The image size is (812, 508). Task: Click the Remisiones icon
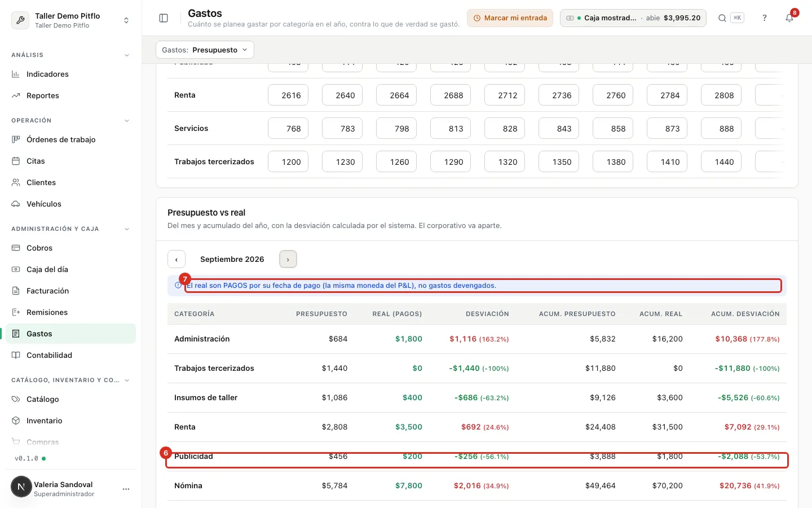[16, 312]
